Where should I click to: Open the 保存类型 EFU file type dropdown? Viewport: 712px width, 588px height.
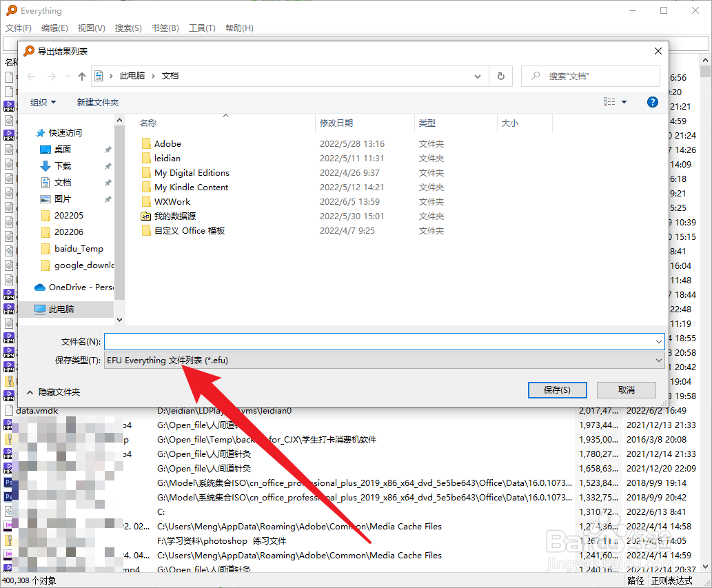[385, 361]
